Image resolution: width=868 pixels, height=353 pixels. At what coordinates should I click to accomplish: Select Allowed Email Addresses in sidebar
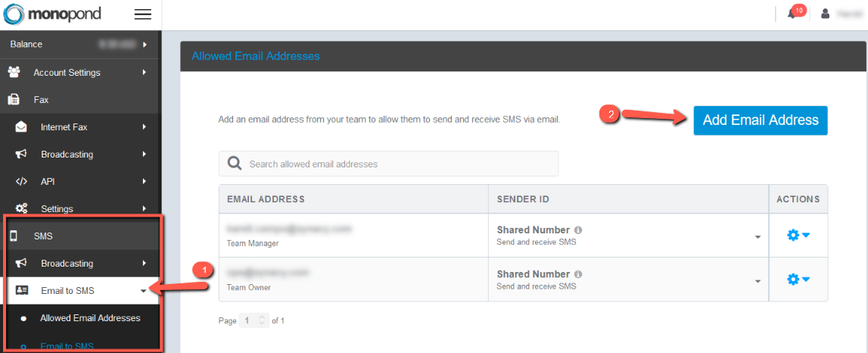click(90, 318)
